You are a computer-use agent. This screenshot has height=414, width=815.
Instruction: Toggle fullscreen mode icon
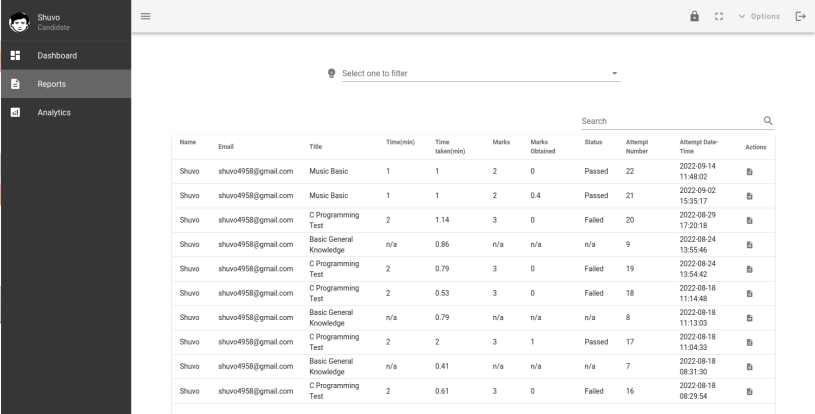pos(719,17)
